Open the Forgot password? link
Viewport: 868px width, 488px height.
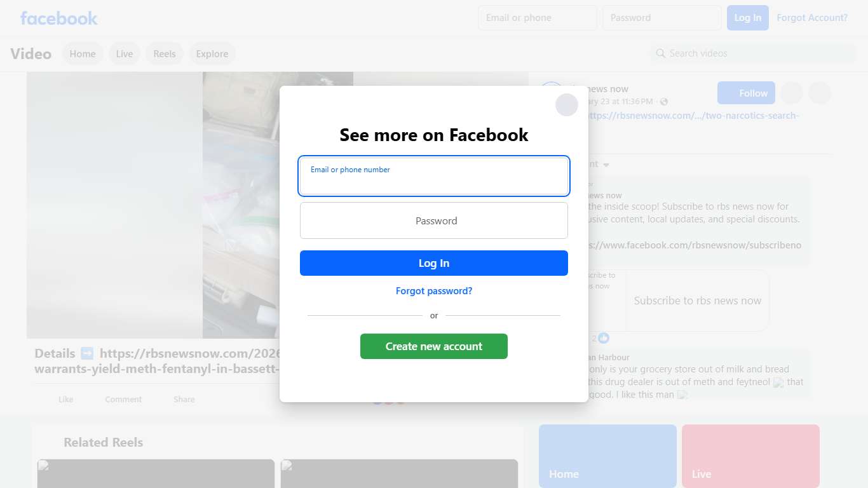click(x=434, y=291)
